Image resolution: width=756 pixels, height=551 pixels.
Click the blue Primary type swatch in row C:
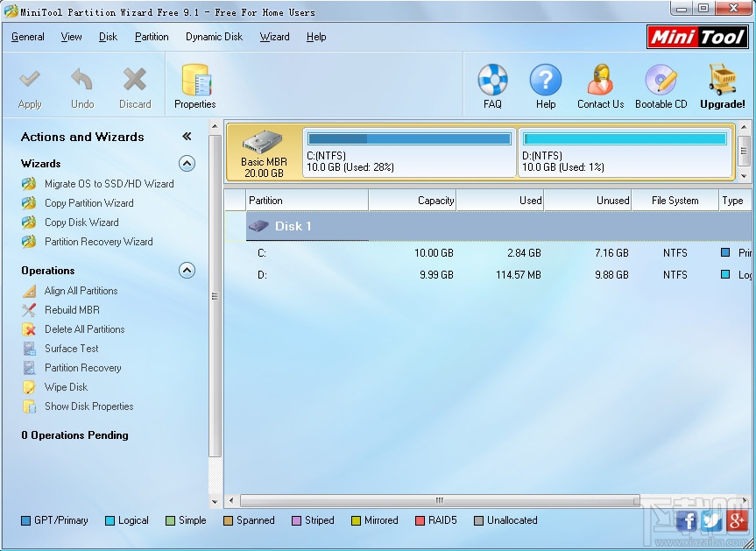click(x=725, y=252)
